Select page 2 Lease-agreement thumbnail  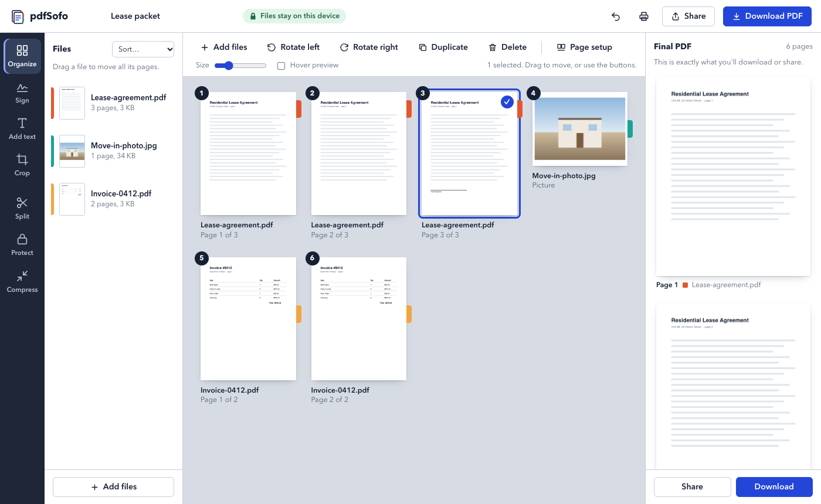(x=359, y=154)
